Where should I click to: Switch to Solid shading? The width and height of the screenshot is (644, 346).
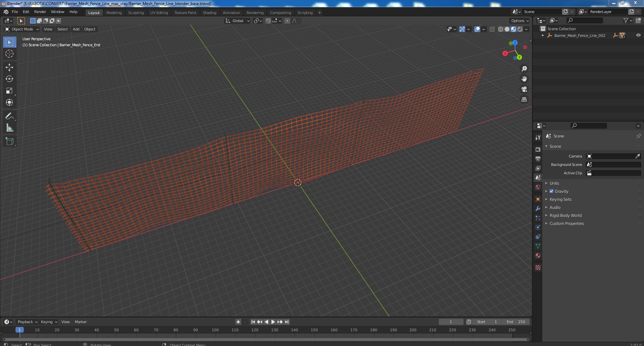point(507,29)
